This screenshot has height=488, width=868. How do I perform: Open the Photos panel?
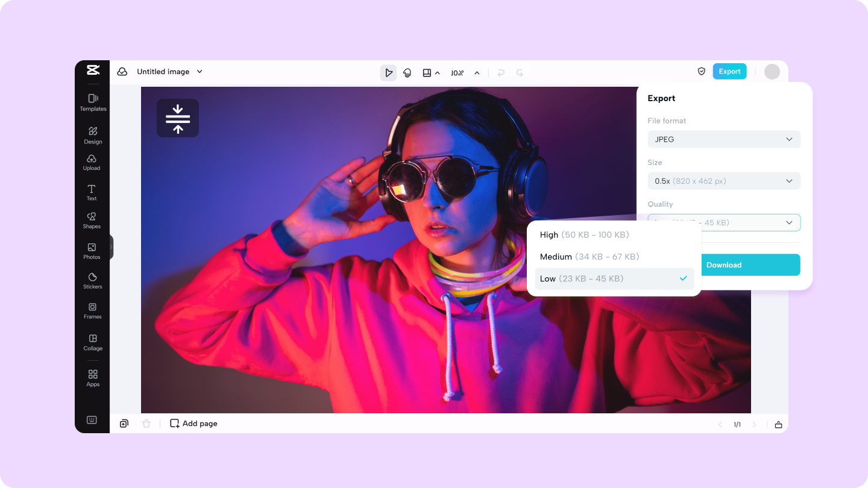click(x=92, y=251)
